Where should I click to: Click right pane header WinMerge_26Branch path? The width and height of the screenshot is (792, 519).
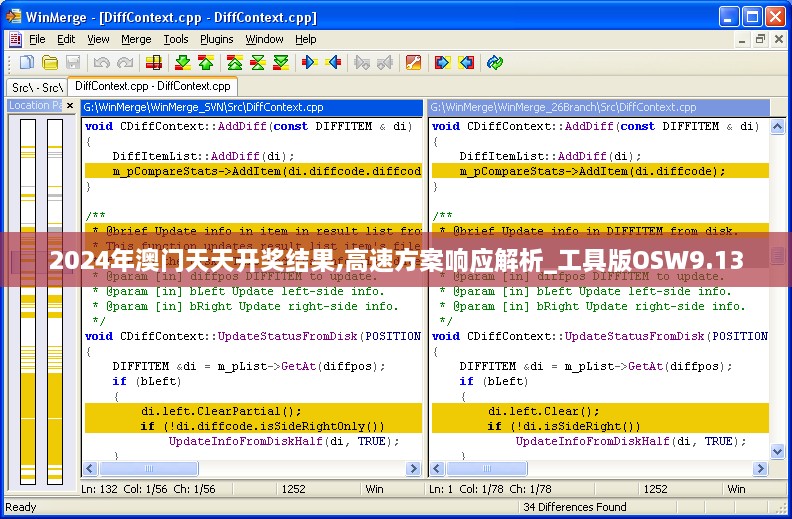pyautogui.click(x=599, y=107)
